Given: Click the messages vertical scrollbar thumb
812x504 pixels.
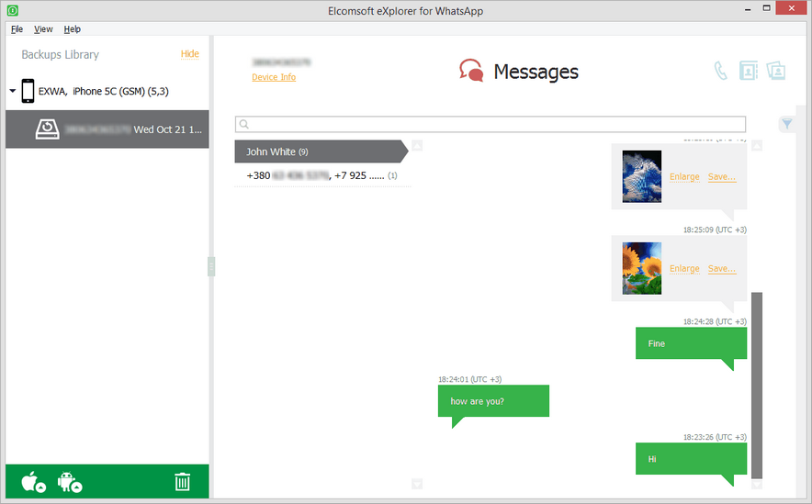Looking at the screenshot, I should 757,386.
